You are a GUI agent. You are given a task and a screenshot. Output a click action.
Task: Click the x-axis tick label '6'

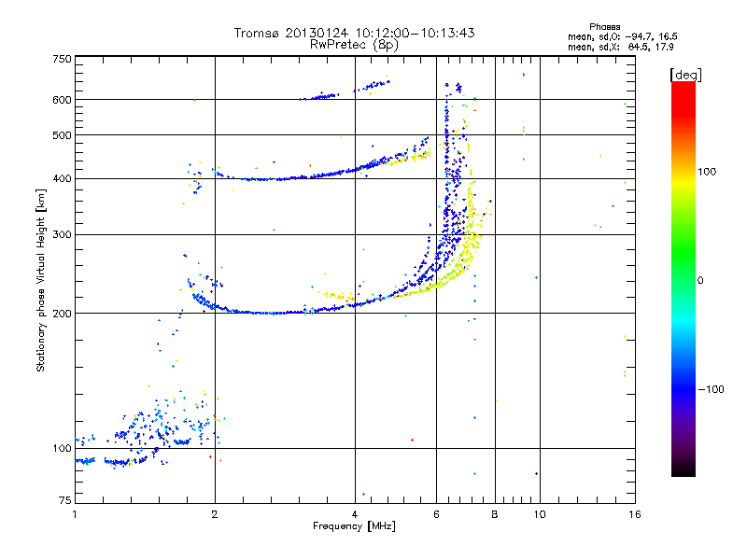tap(436, 514)
